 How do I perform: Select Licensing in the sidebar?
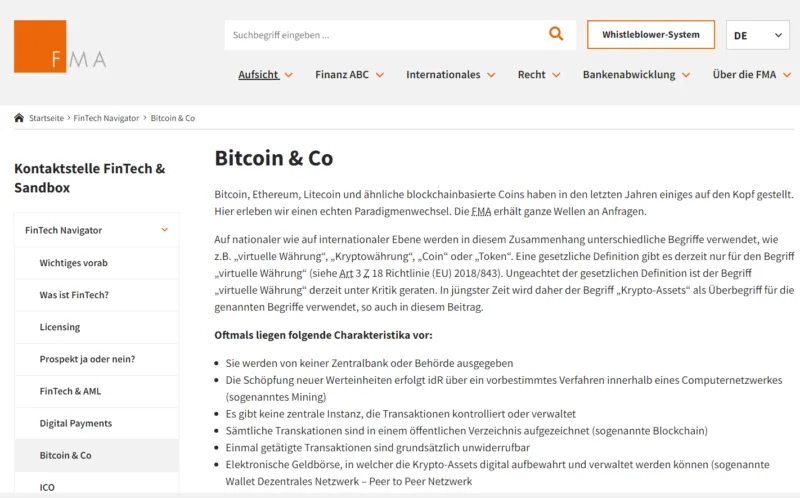click(60, 327)
